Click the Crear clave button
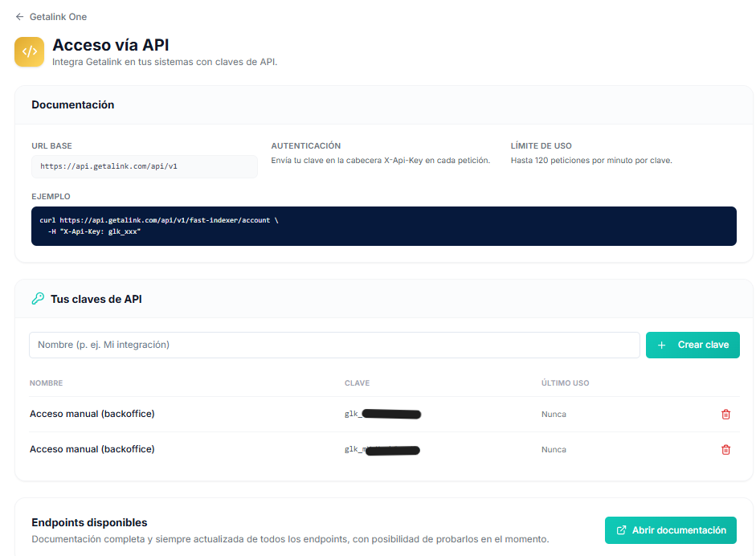Screen dimensions: 756x556 click(693, 345)
